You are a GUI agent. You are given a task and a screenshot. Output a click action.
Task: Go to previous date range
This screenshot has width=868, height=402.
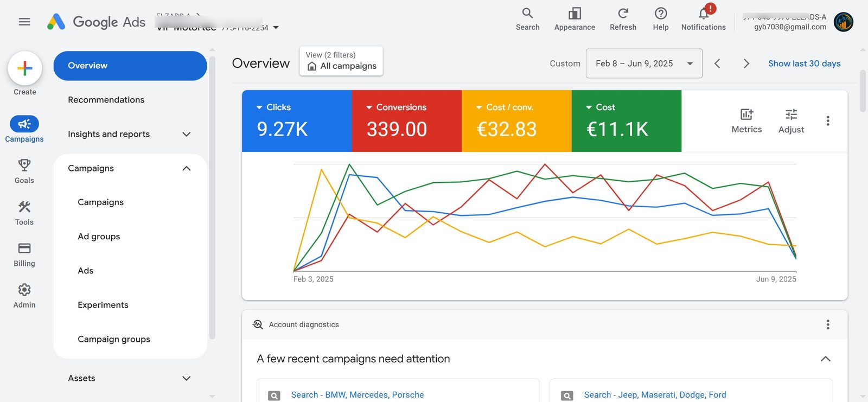[717, 63]
